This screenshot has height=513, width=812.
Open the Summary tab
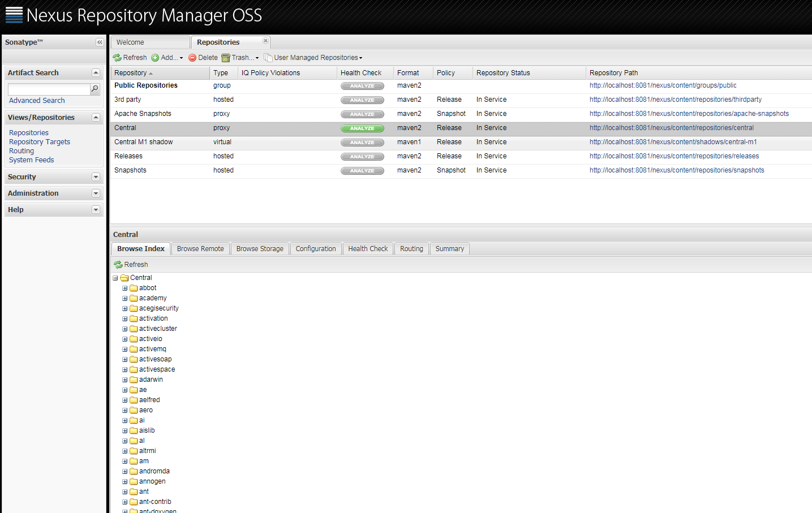[450, 249]
